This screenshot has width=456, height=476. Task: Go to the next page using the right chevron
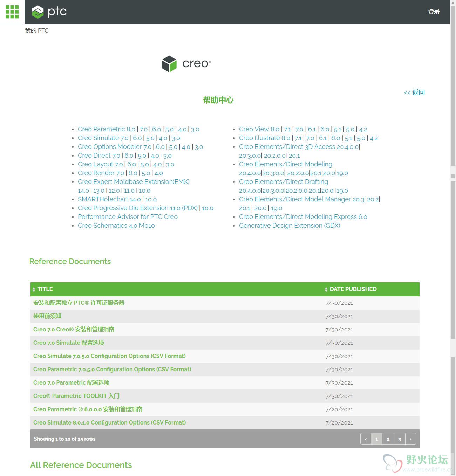tap(410, 439)
